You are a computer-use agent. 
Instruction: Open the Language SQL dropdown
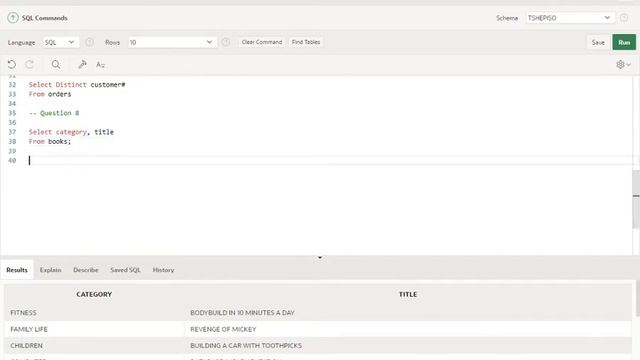coord(60,42)
